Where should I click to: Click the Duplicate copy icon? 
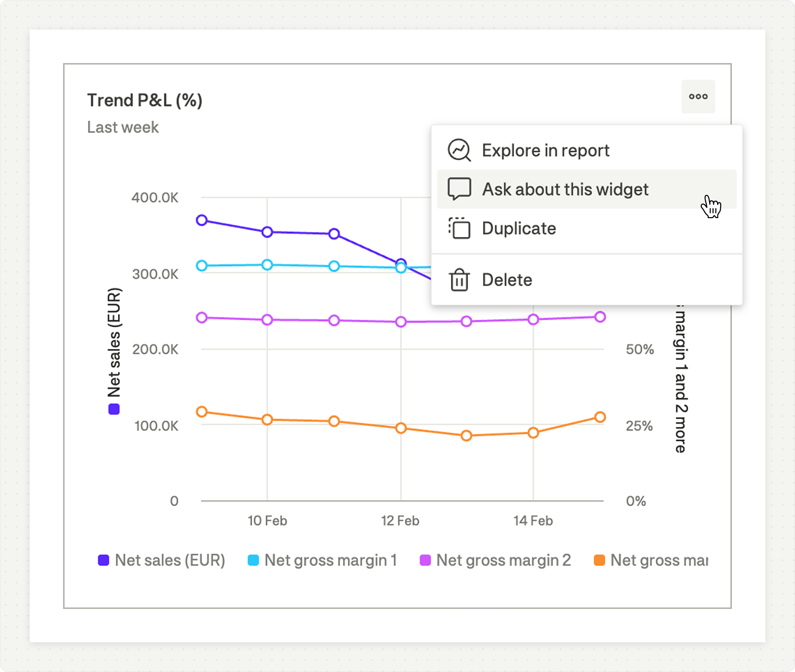pyautogui.click(x=459, y=228)
